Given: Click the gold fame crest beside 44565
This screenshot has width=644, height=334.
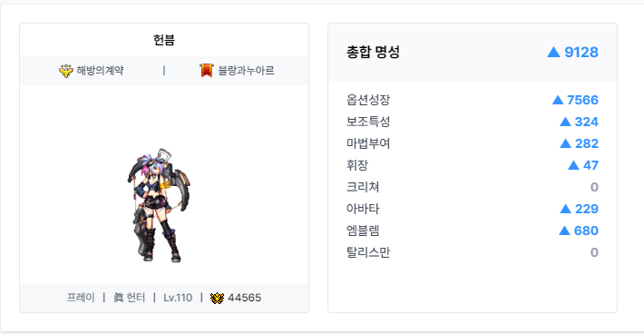Looking at the screenshot, I should pyautogui.click(x=217, y=298).
